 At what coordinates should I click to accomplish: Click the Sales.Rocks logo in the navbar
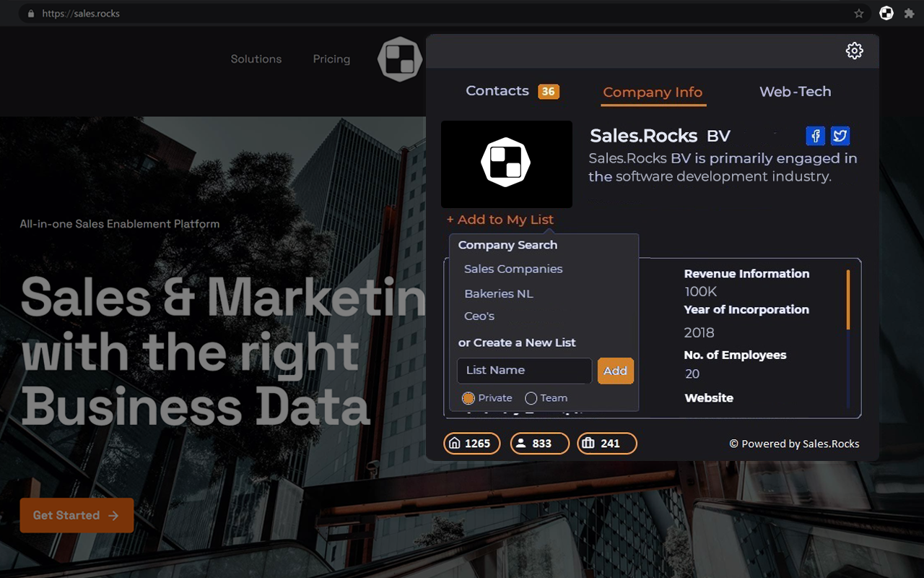pos(399,59)
